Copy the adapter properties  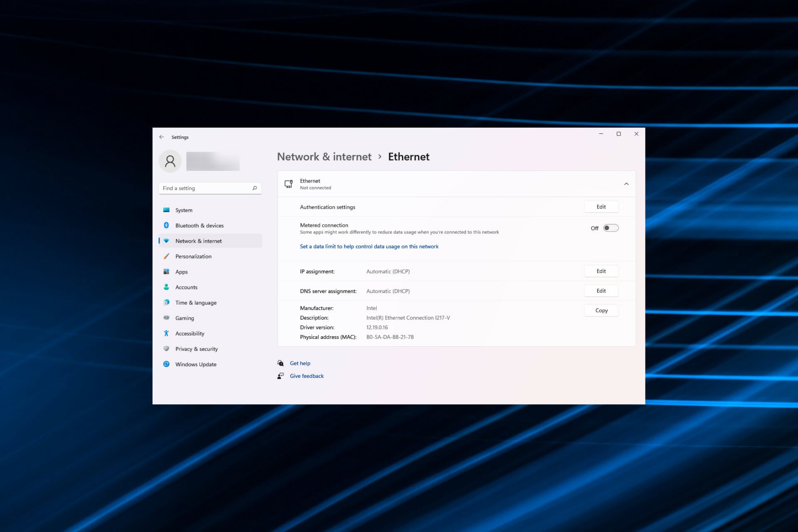point(601,310)
